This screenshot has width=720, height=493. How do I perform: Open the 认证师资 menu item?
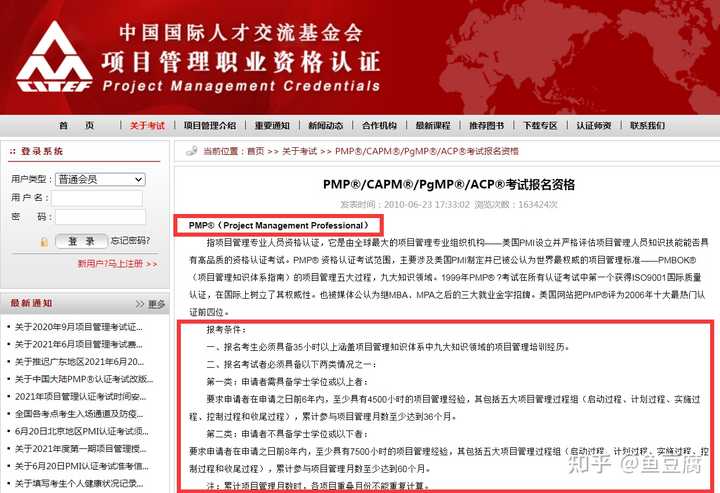pos(594,125)
